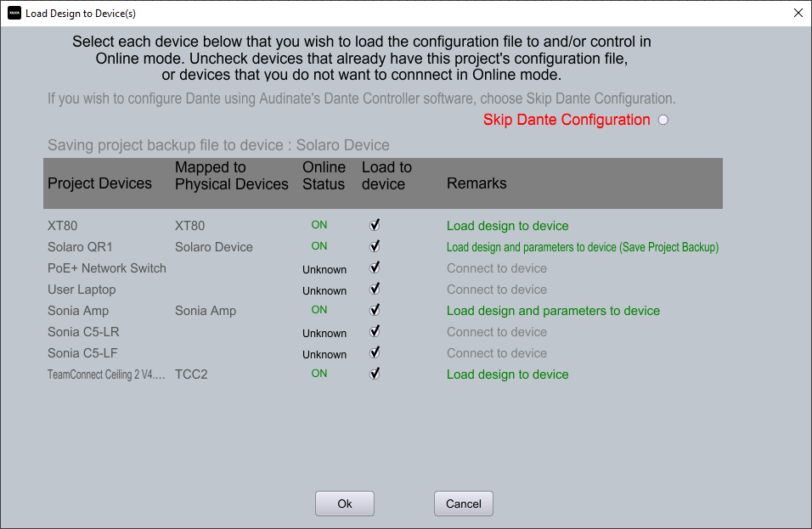Click Sonia C5-LF 'Connect to device' remark
The height and width of the screenshot is (529, 812).
[x=497, y=353]
